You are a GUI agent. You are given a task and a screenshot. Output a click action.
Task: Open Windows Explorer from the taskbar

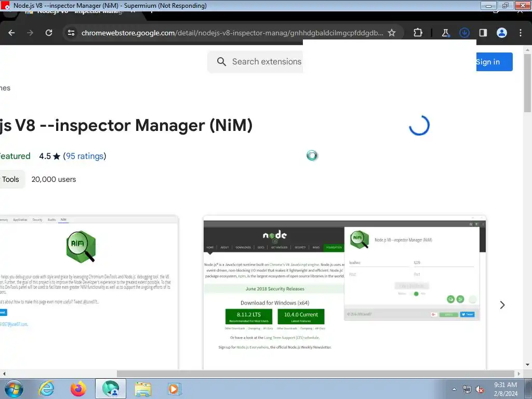click(x=143, y=389)
